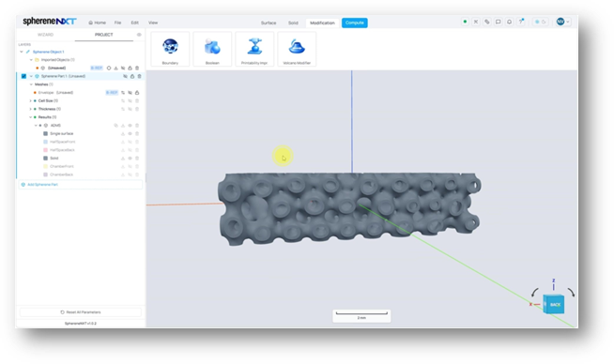Open the Printability Improvement tool
The image size is (614, 364).
coord(254,49)
